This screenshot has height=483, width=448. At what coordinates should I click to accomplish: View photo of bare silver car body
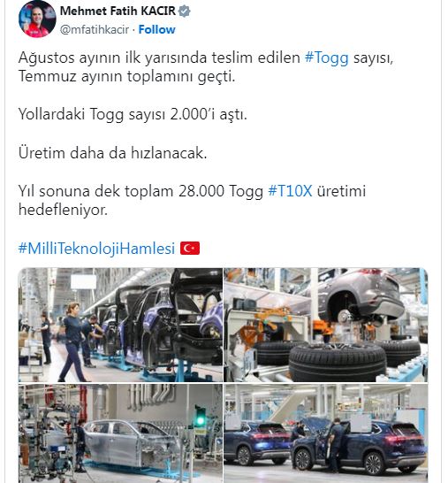[120, 433]
